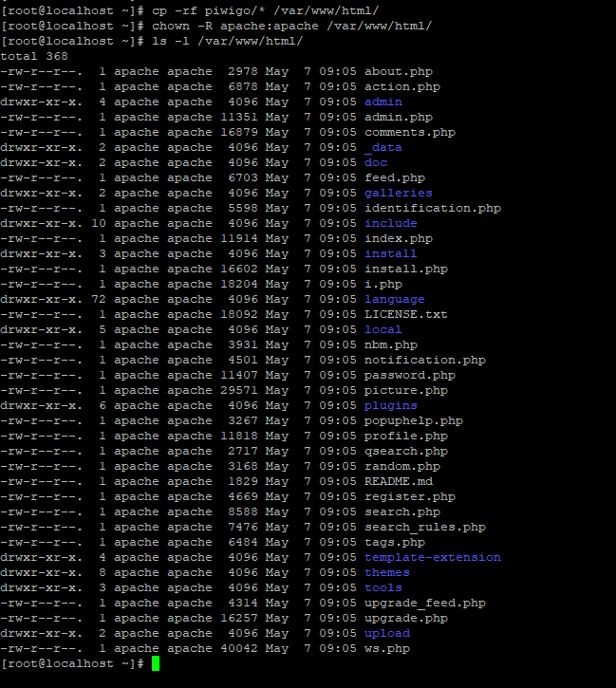Click file size 18092 of LICENSE.txt

pos(238,315)
